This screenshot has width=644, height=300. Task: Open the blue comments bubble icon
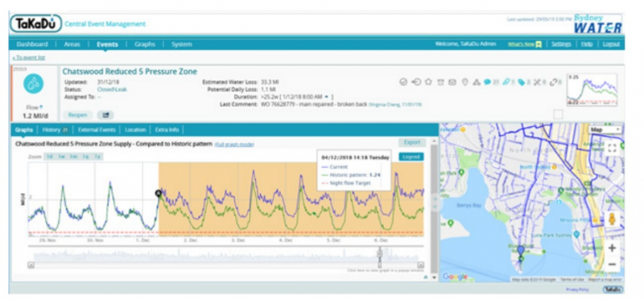tap(487, 82)
